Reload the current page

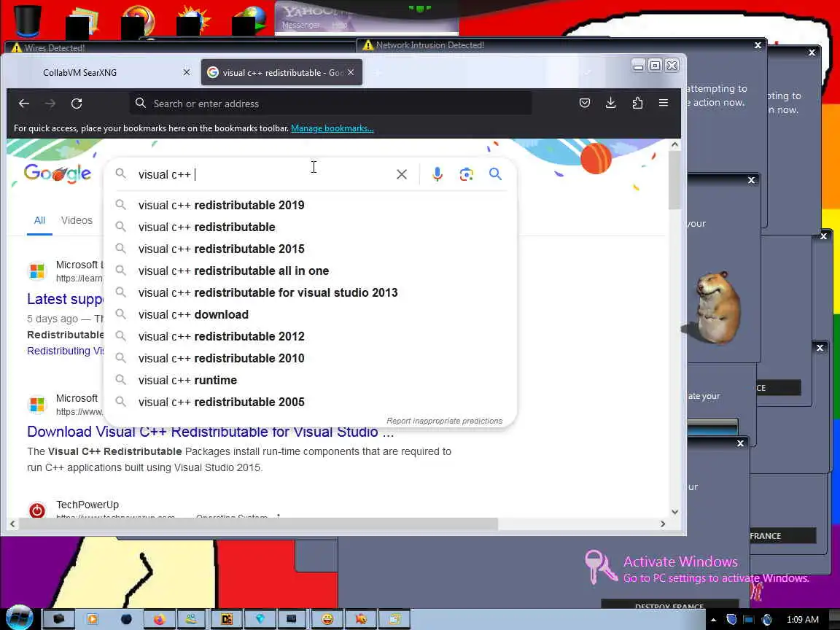pyautogui.click(x=77, y=104)
